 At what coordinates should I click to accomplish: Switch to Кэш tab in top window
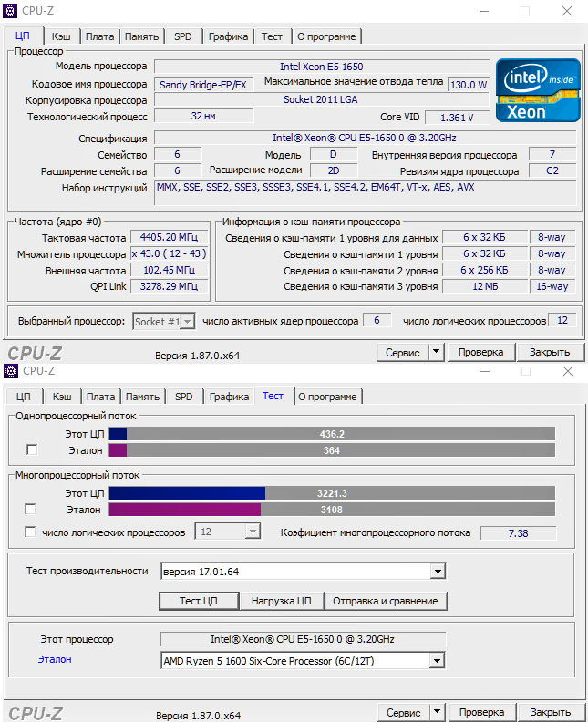61,36
